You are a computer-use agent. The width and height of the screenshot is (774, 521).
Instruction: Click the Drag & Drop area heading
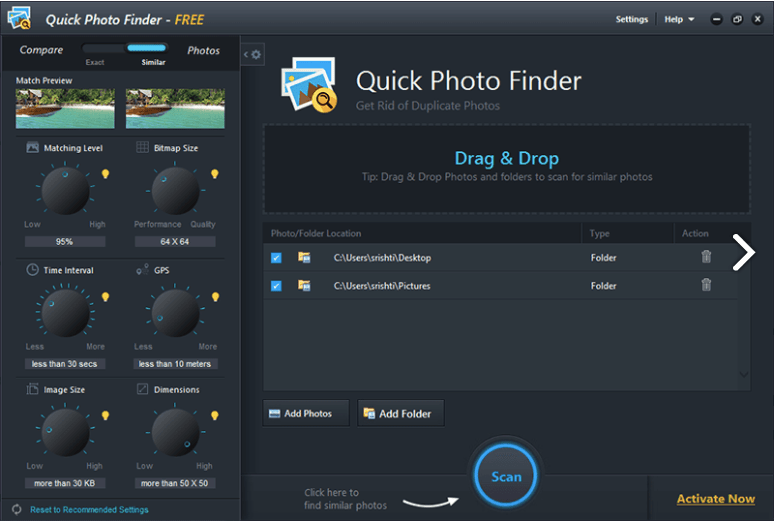(x=506, y=158)
